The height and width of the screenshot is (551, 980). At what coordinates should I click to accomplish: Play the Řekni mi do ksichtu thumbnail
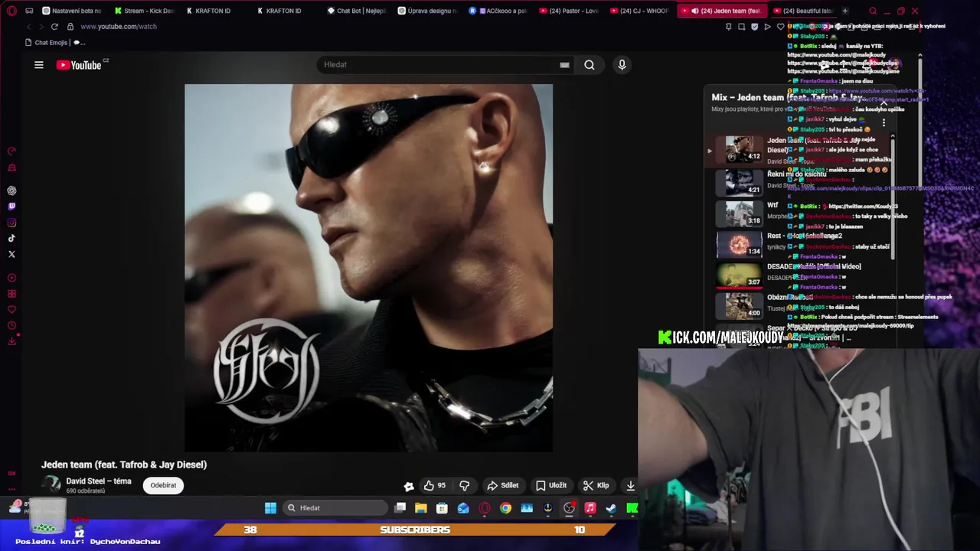739,182
